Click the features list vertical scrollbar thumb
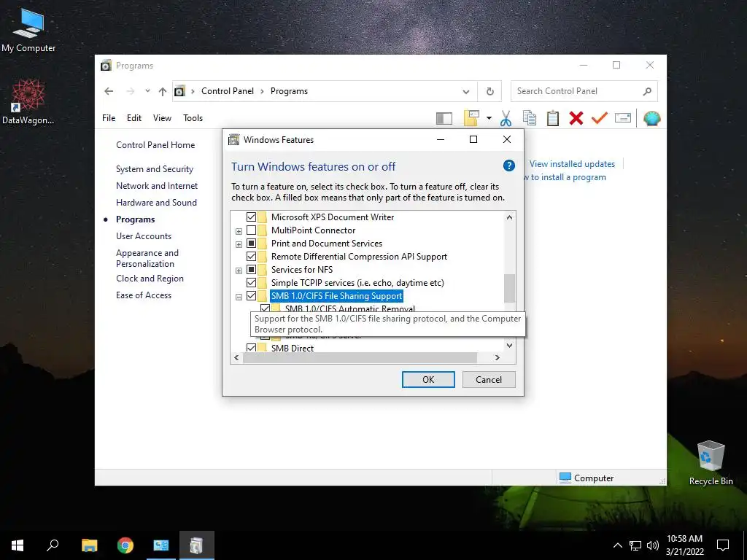This screenshot has height=560, width=747. (x=509, y=288)
